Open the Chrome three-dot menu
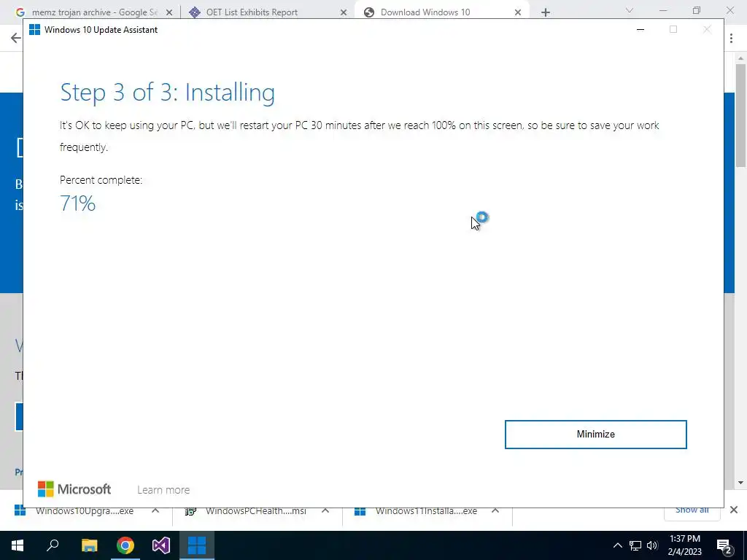 point(731,38)
